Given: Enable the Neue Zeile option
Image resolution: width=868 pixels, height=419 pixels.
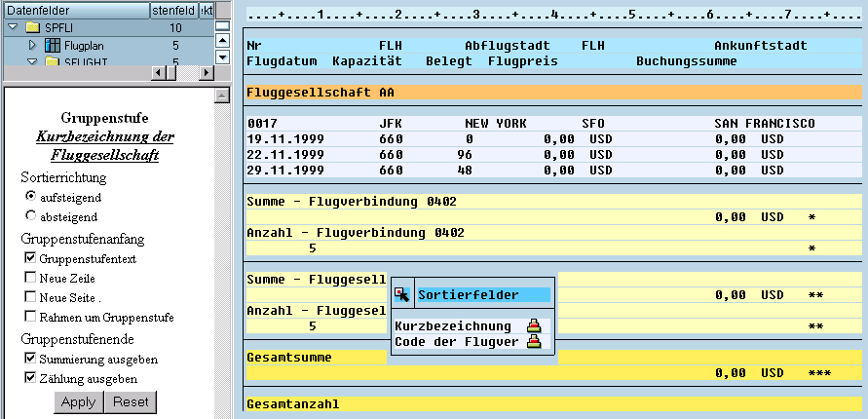Looking at the screenshot, I should coord(31,278).
